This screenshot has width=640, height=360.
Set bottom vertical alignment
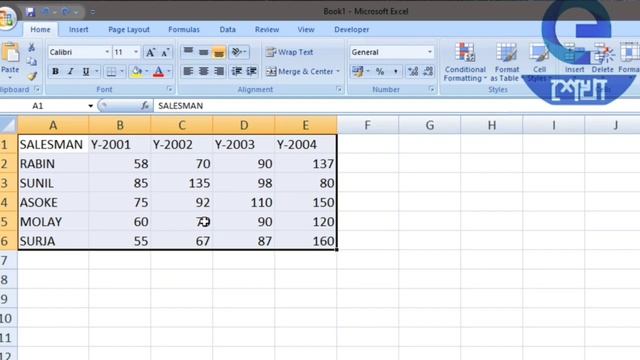pos(219,52)
